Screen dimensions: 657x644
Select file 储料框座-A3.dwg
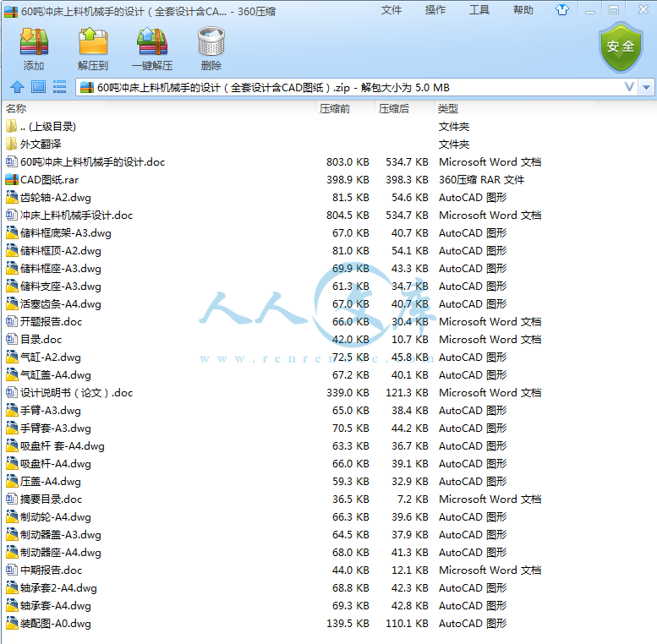[61, 269]
